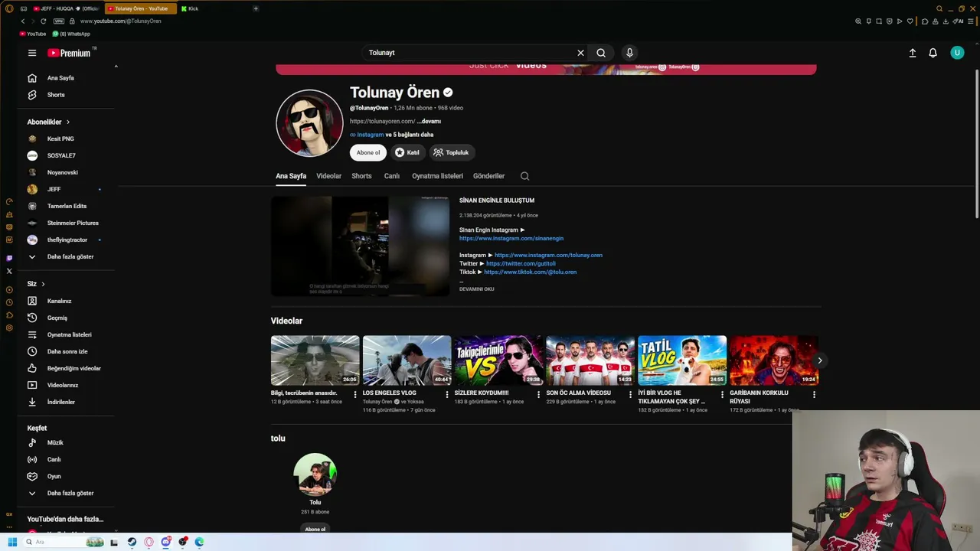Screen dimensions: 980x551
Task: Open Discord from the taskbar
Action: (165, 542)
